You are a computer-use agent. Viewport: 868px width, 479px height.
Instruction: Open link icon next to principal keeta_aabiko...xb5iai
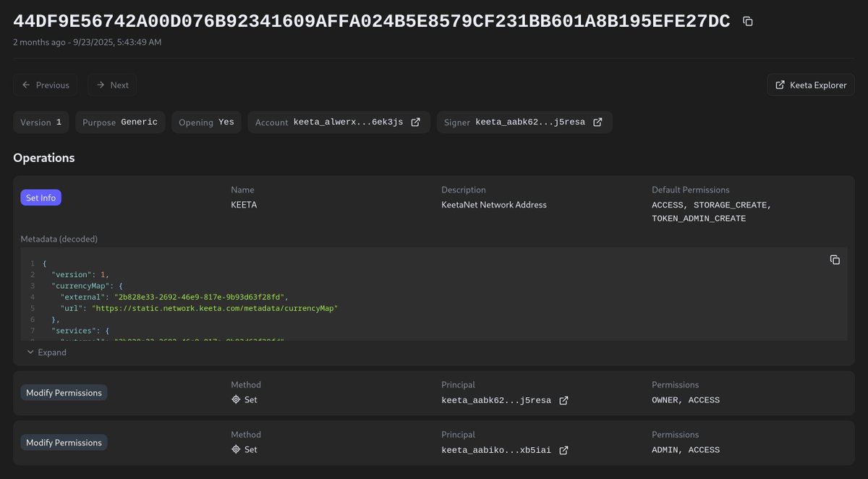(563, 450)
